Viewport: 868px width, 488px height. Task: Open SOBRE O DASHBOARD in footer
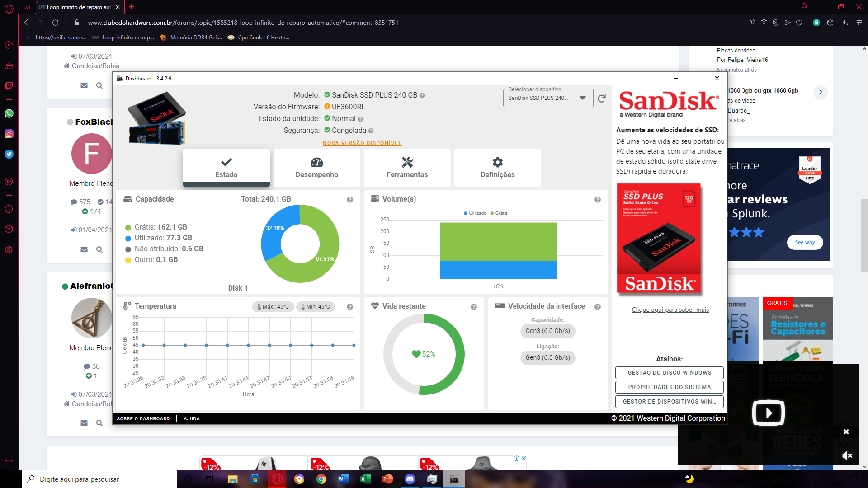click(143, 419)
